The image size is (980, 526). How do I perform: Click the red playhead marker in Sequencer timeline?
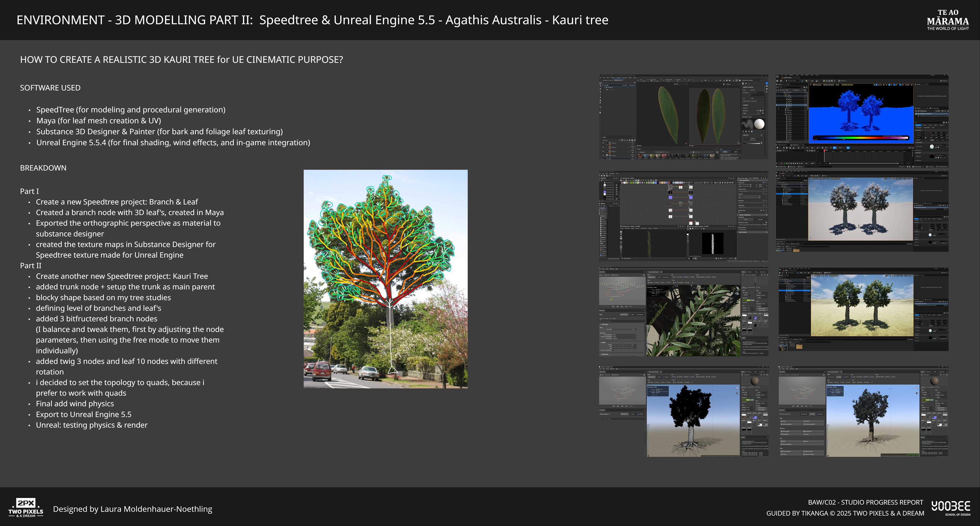pos(824,151)
